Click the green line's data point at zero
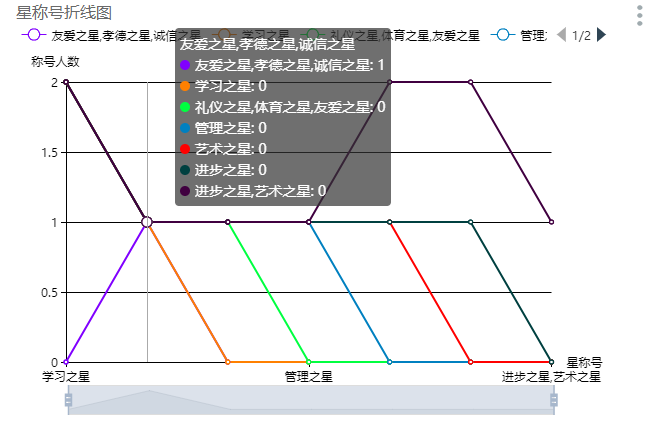The width and height of the screenshot is (656, 442). click(x=309, y=362)
